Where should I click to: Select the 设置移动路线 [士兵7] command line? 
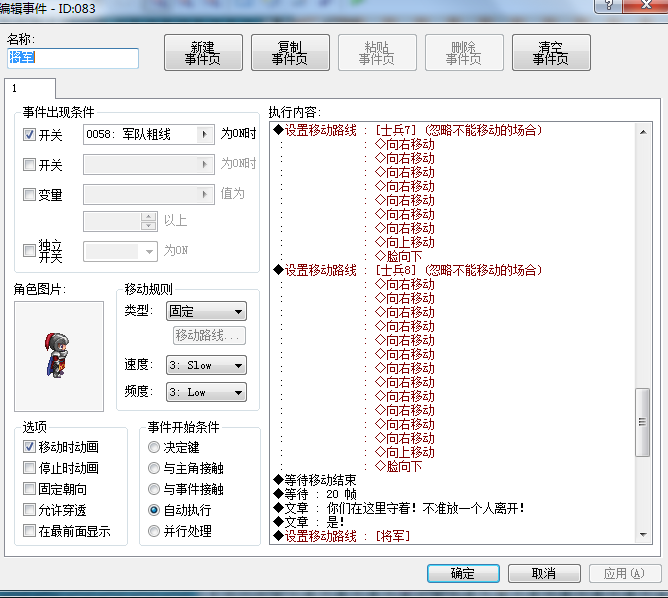408,130
